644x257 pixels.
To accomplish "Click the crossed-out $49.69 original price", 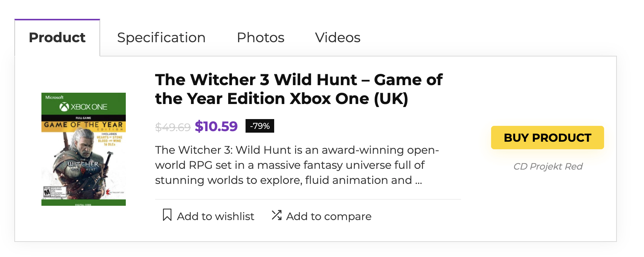I will 173,127.
